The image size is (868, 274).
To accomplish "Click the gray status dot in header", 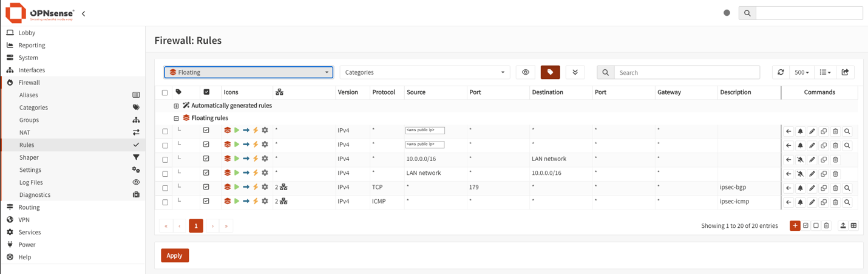I will [x=727, y=13].
